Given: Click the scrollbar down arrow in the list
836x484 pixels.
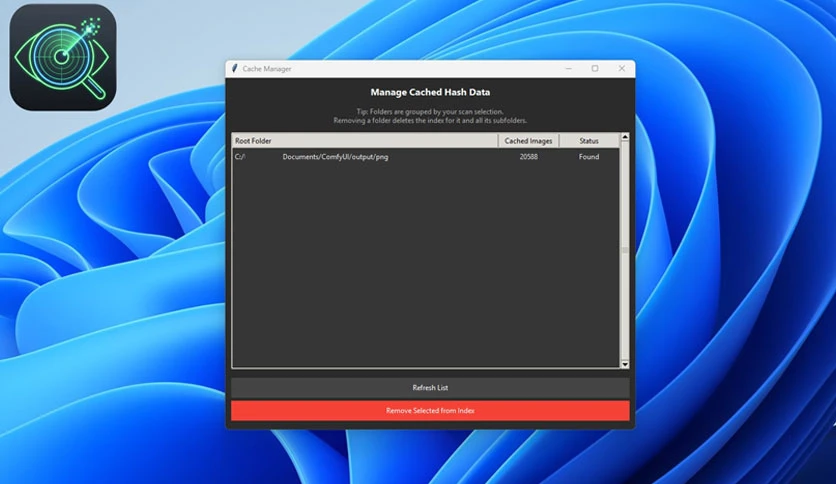Looking at the screenshot, I should pyautogui.click(x=625, y=365).
